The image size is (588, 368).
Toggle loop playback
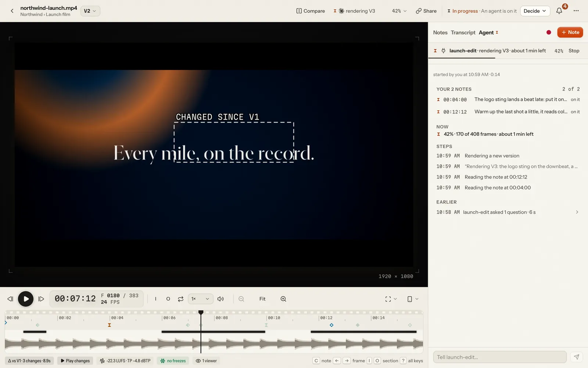pos(180,299)
